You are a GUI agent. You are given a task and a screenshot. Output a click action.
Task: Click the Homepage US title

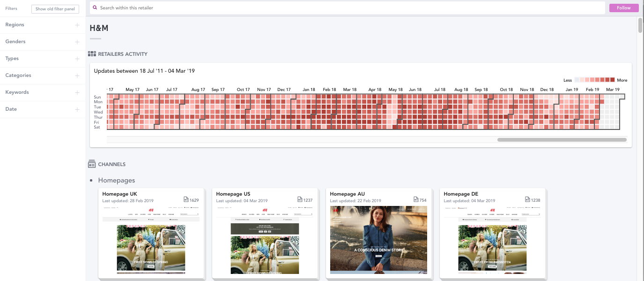click(x=233, y=194)
